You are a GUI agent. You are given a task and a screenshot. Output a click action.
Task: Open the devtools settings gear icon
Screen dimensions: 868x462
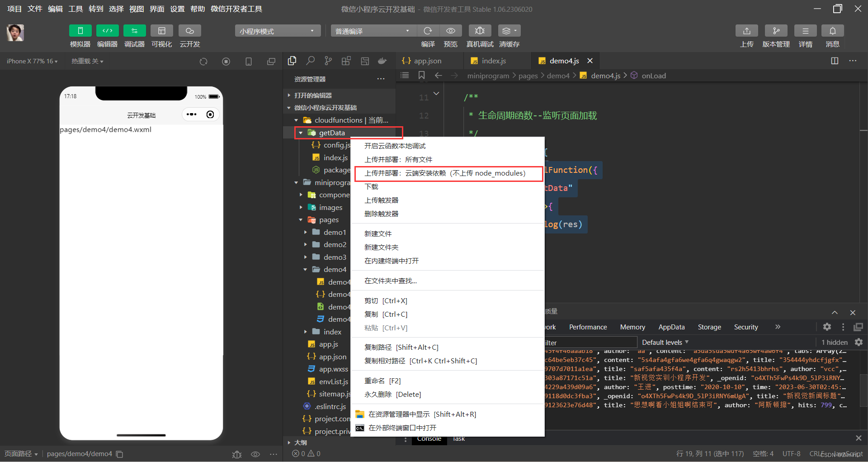pos(827,327)
